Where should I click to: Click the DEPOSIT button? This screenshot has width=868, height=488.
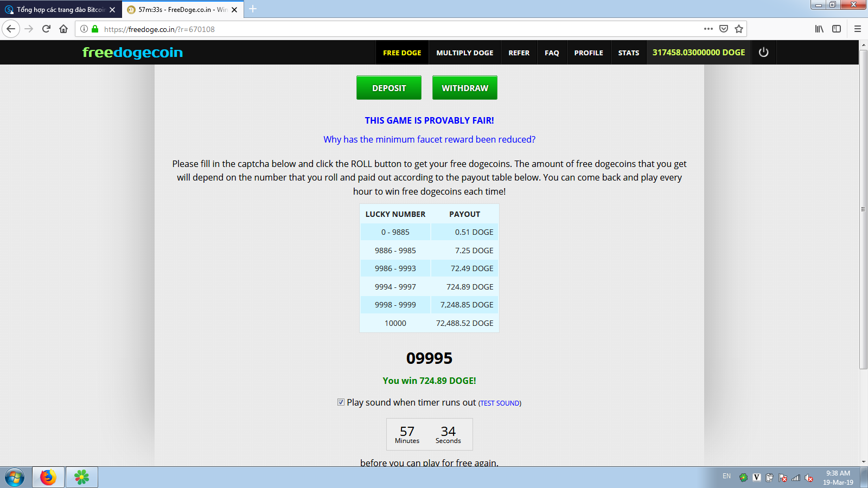pyautogui.click(x=389, y=88)
